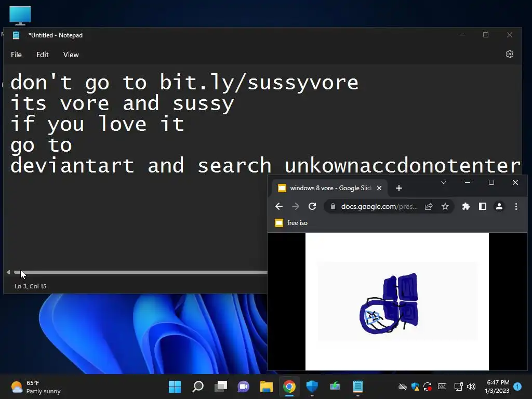Go back in Chrome
Screen dimensions: 532x399
pyautogui.click(x=279, y=206)
